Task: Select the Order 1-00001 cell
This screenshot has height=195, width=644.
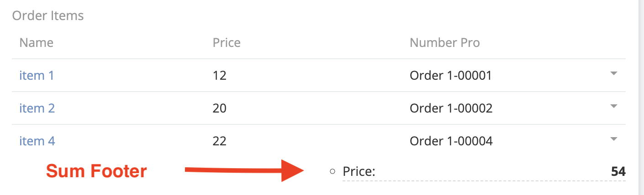Action: pyautogui.click(x=451, y=75)
